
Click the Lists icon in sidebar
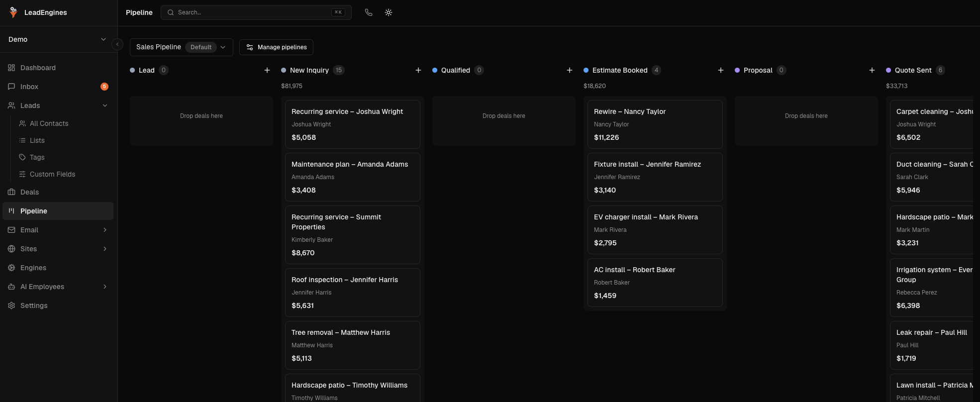(22, 140)
